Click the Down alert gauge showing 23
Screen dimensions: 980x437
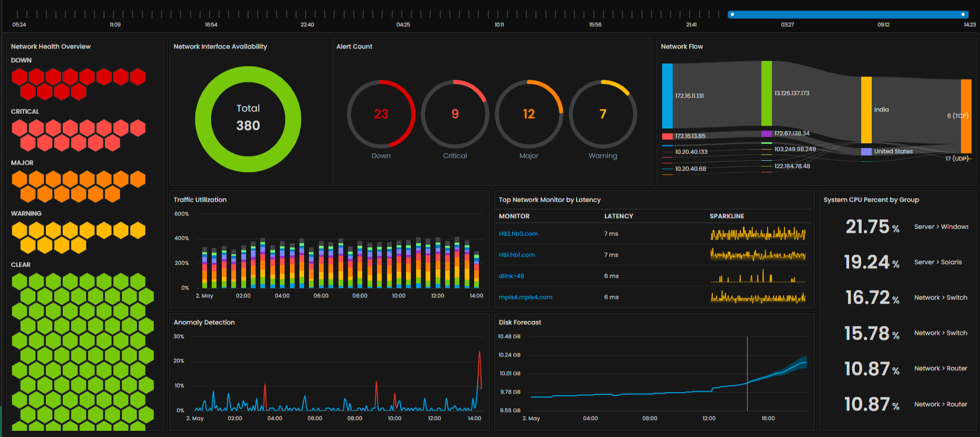381,114
